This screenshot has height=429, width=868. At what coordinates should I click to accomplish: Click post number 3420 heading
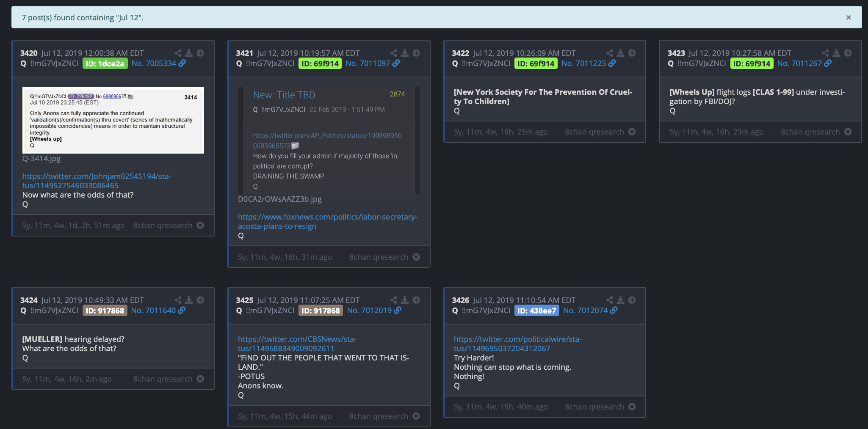[x=29, y=53]
